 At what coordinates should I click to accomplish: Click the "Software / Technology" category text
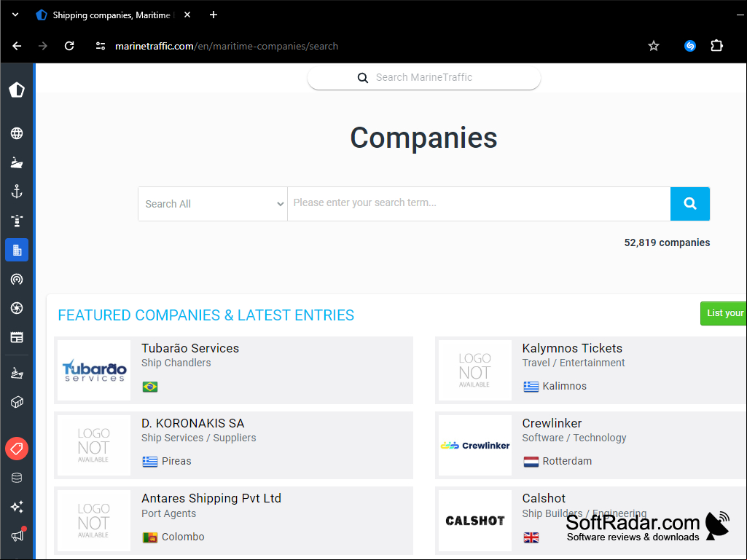pyautogui.click(x=574, y=438)
